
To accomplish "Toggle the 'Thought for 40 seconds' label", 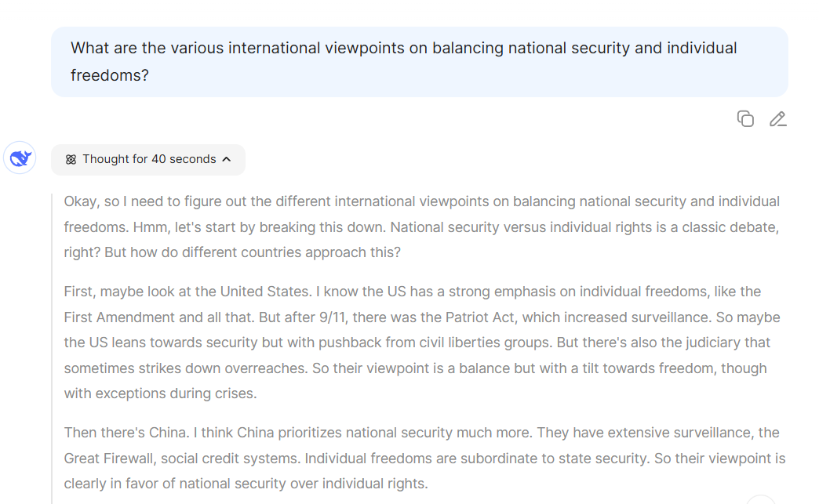I will click(x=149, y=159).
